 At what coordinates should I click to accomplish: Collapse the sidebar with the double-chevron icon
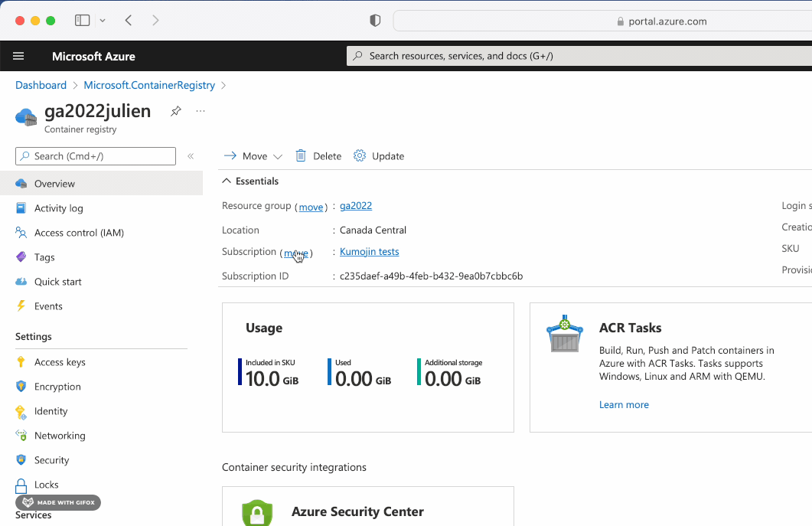click(191, 156)
